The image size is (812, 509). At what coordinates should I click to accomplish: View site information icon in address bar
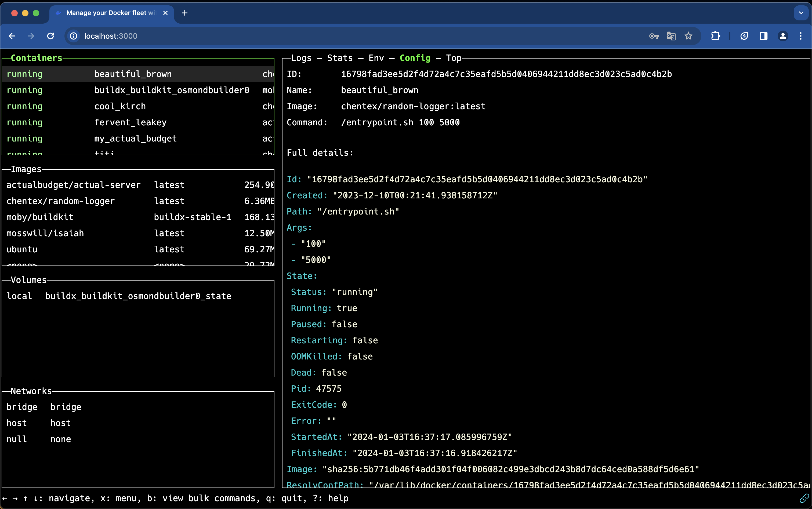click(x=74, y=36)
